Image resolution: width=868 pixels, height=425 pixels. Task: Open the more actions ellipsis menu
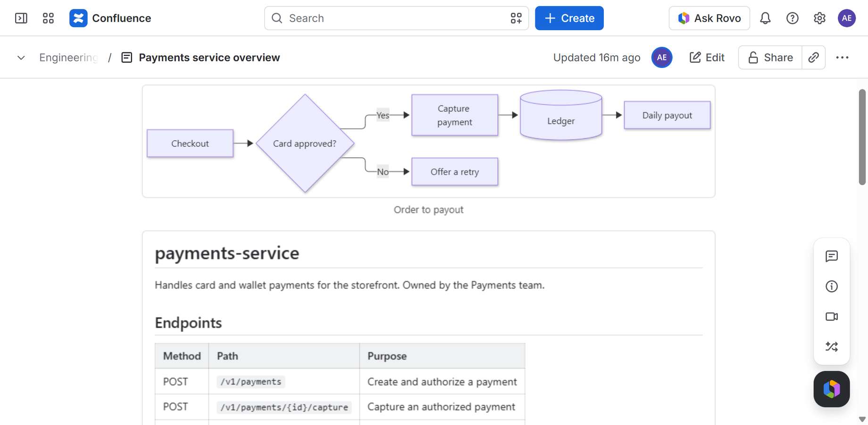pos(842,58)
